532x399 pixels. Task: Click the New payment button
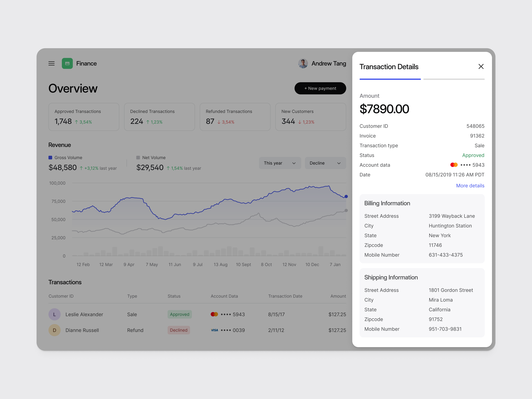(x=320, y=88)
